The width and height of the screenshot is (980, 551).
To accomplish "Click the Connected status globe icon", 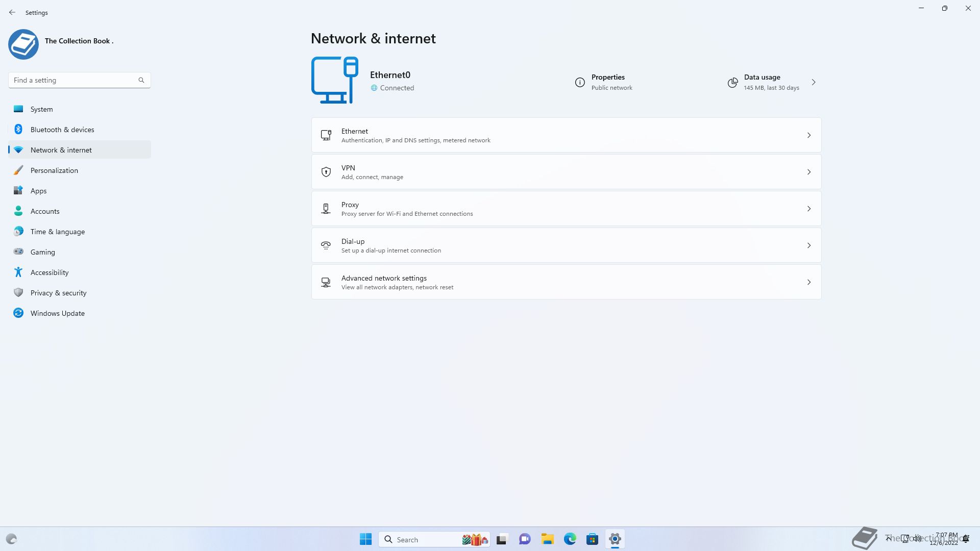I will point(374,88).
